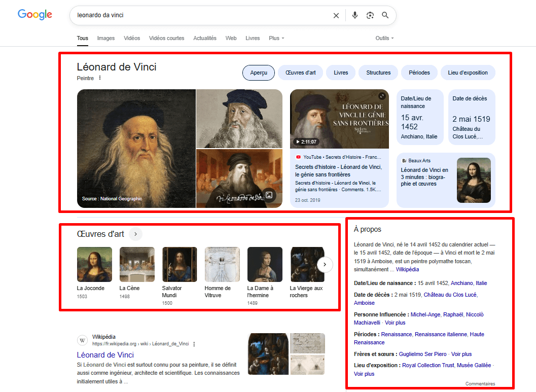Open Beaux Arts article card
The width and height of the screenshot is (536, 392).
446,180
